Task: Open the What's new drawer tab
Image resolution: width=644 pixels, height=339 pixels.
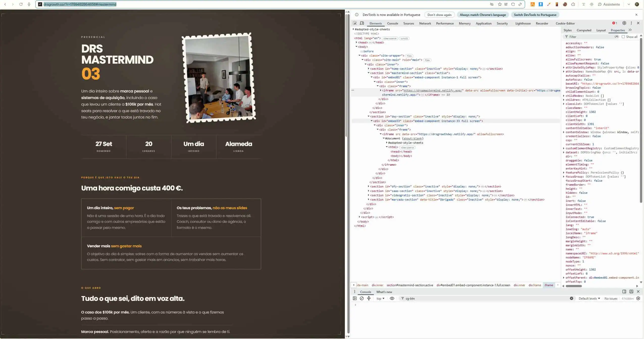Action: point(384,292)
